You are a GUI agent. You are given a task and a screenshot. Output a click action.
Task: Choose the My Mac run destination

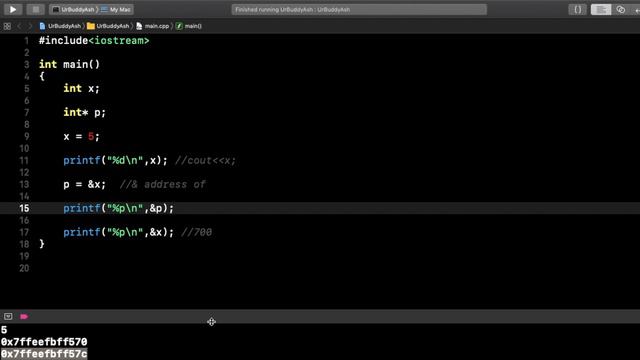click(116, 9)
